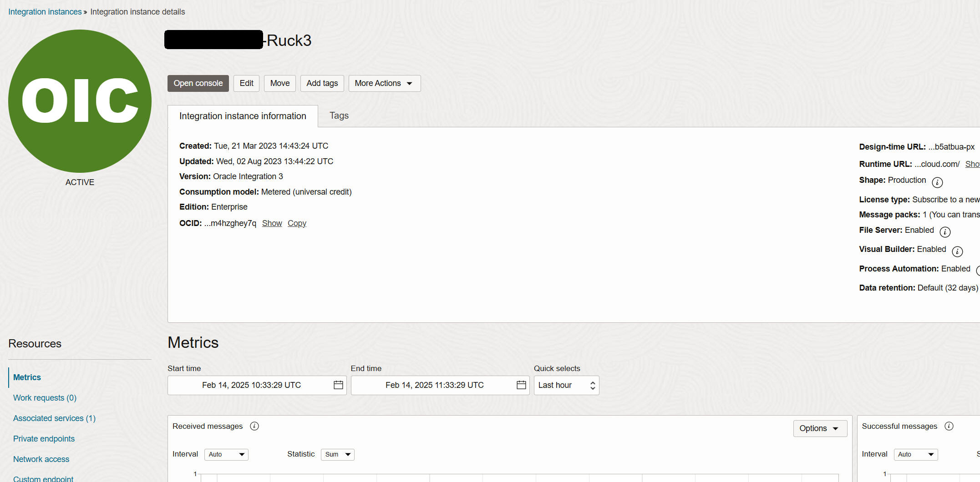Open the Quick selects Last hour dropdown
The width and height of the screenshot is (980, 482).
566,385
